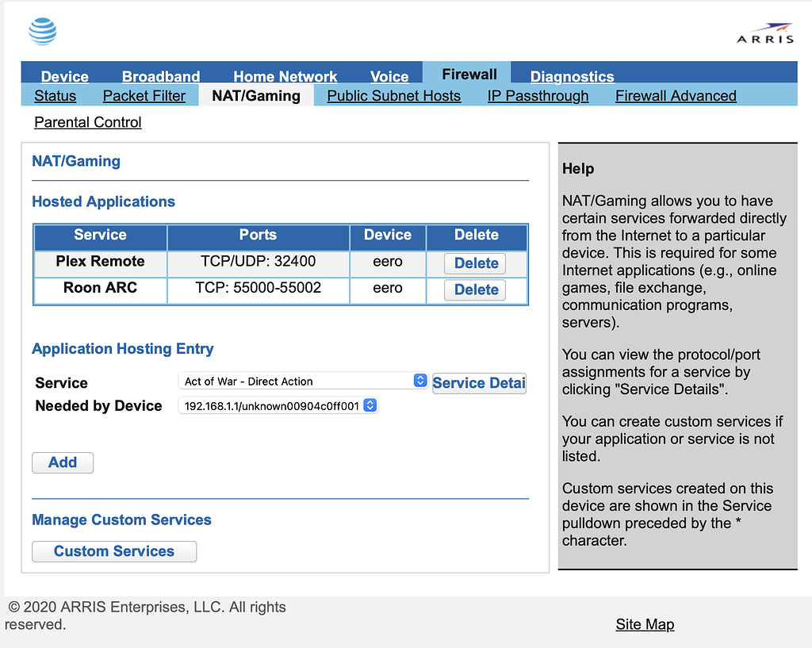Delete the Roon ARC entry
Screen dimensions: 812x648
[476, 290]
